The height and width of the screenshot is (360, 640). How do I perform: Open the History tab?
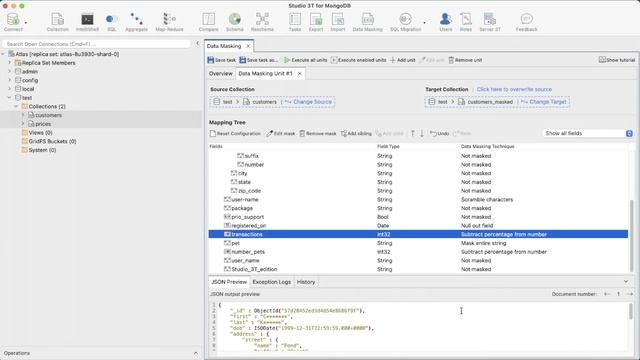click(x=306, y=282)
